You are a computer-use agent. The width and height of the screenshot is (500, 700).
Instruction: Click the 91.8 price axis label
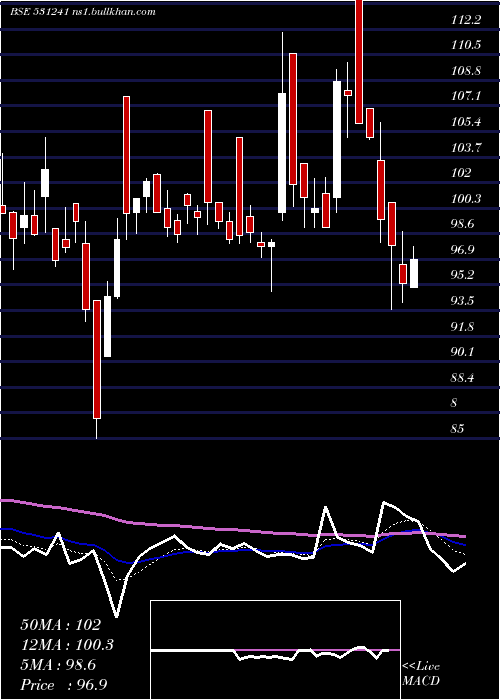point(463,327)
